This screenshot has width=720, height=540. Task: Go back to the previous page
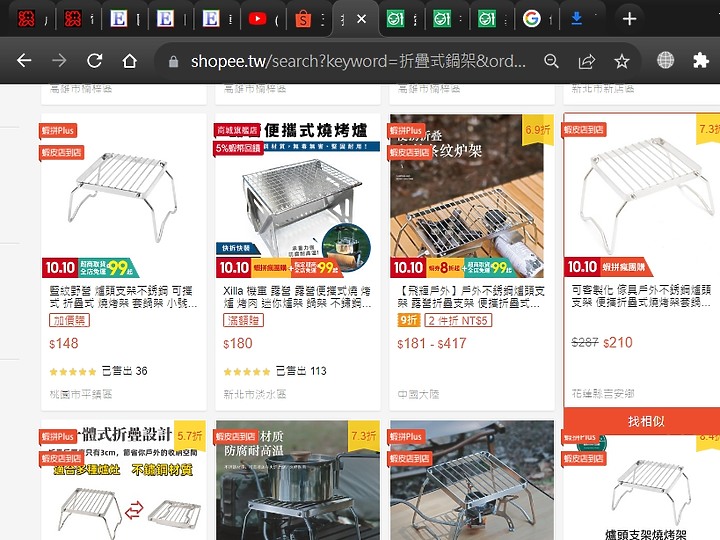24,60
